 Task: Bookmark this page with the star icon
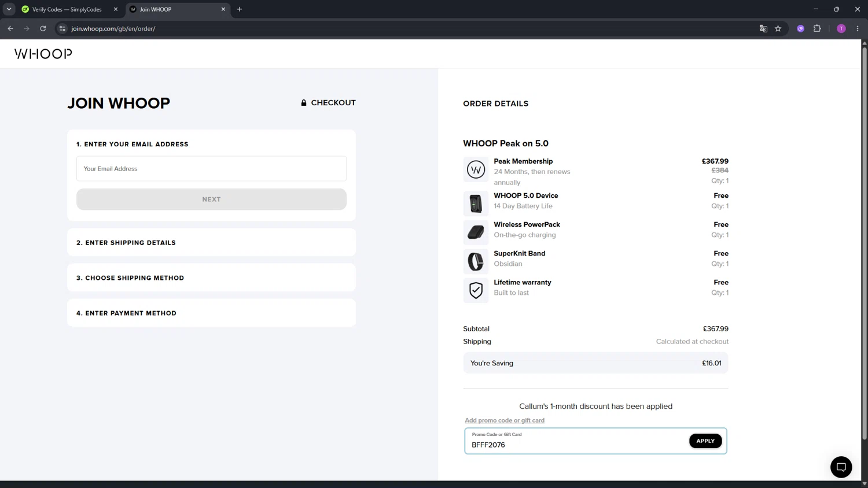click(778, 28)
